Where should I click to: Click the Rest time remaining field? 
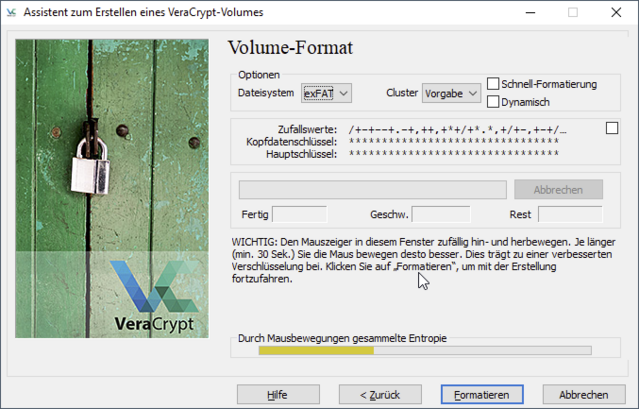coord(570,214)
